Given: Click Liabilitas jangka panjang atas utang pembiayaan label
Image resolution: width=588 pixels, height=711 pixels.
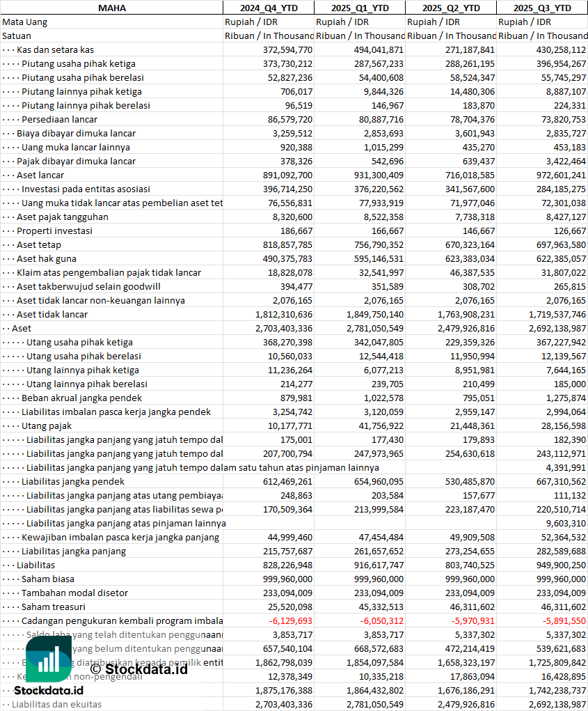Looking at the screenshot, I should (x=125, y=496).
